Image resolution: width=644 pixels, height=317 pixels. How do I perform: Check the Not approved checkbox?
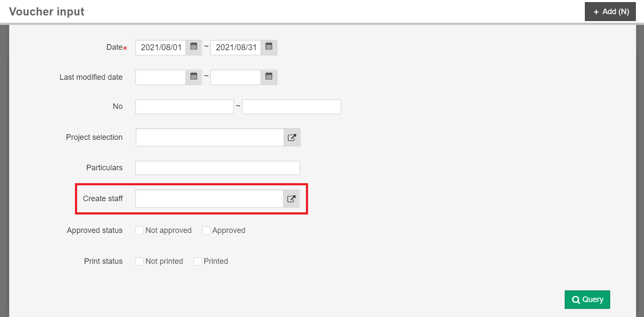[x=139, y=231]
